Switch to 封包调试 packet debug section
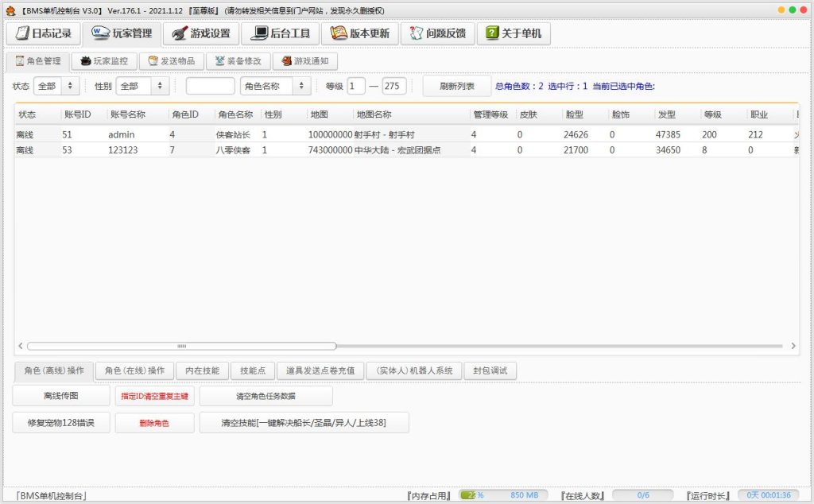The image size is (814, 504). (490, 370)
